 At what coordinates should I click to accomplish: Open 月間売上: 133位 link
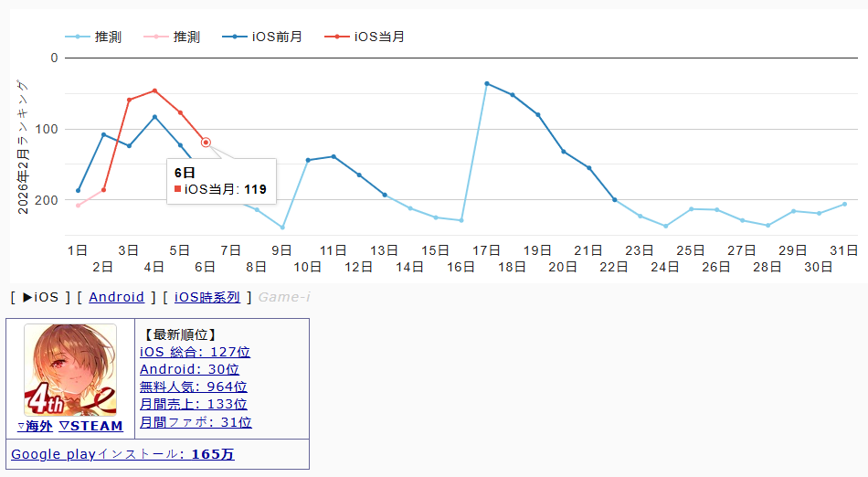pyautogui.click(x=193, y=405)
